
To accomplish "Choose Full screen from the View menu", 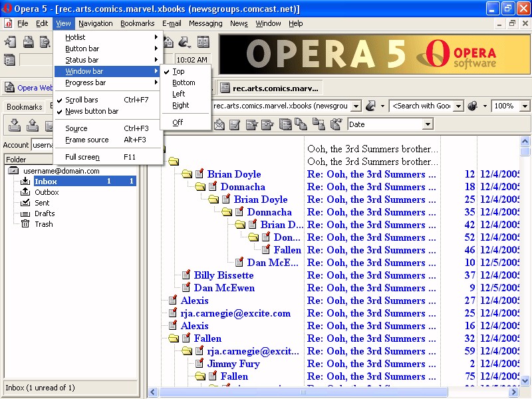I will pyautogui.click(x=108, y=157).
